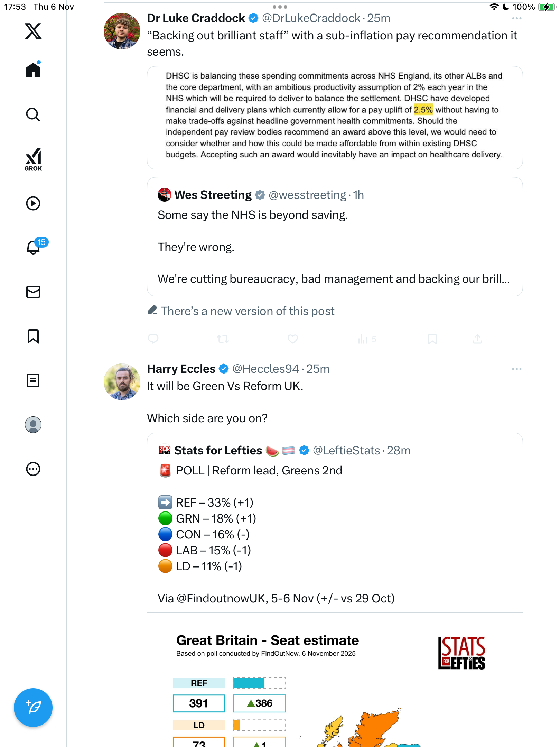The width and height of the screenshot is (560, 747).
Task: Open Bookmarks from the sidebar
Action: [x=33, y=336]
